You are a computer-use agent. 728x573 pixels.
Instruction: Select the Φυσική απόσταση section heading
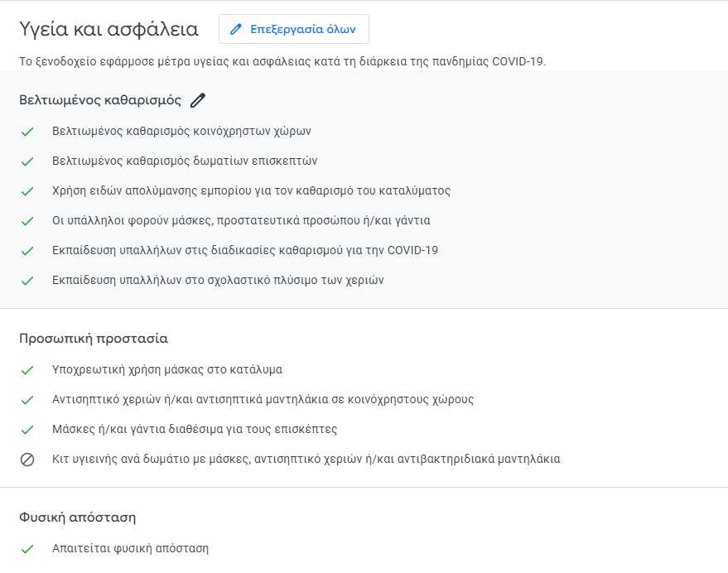78,518
